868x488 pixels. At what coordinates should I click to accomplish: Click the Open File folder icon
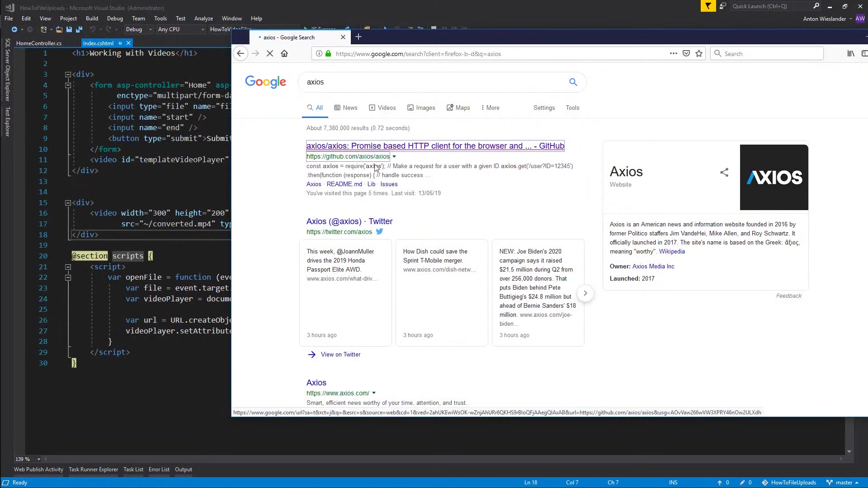point(59,29)
